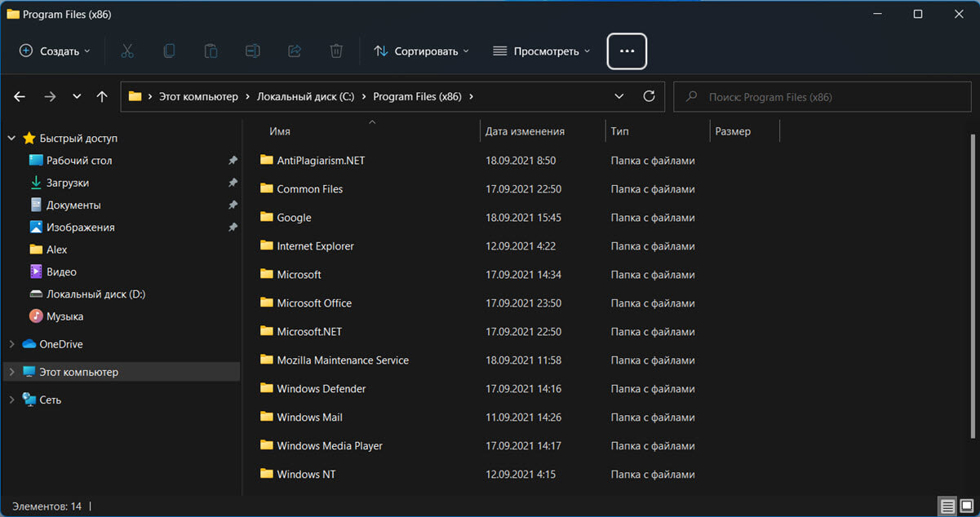Expand the Этот компьютер tree node
The width and height of the screenshot is (980, 517).
pos(11,372)
